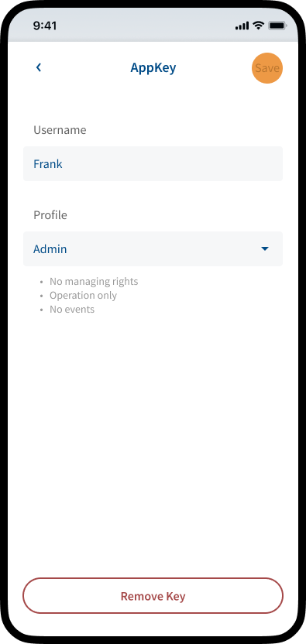Tap the orange Save button

point(267,68)
